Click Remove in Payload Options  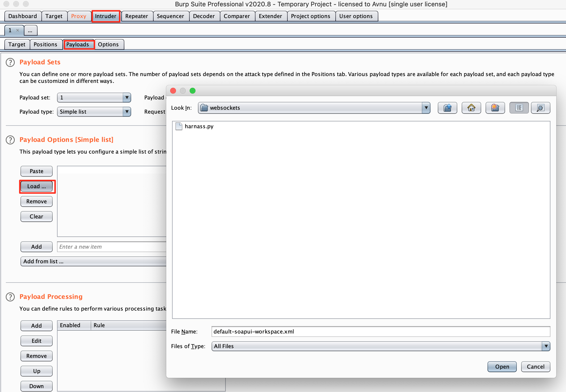coord(37,202)
